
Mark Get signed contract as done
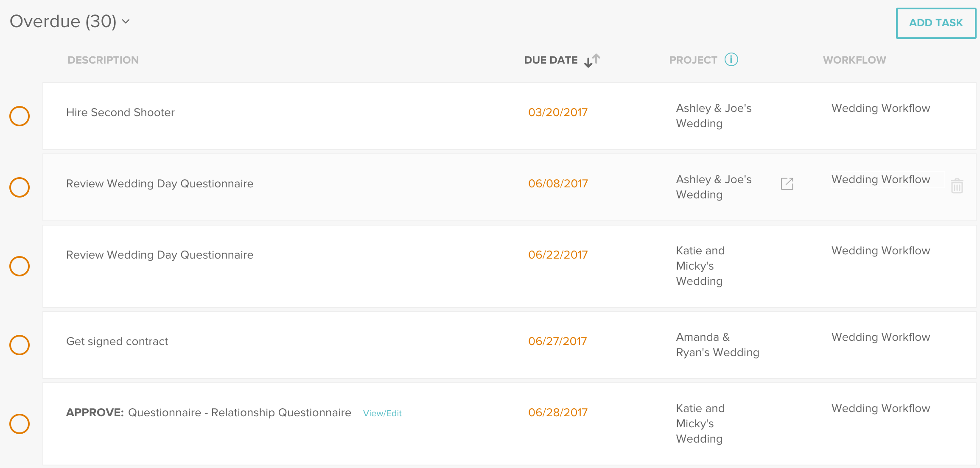pyautogui.click(x=20, y=345)
